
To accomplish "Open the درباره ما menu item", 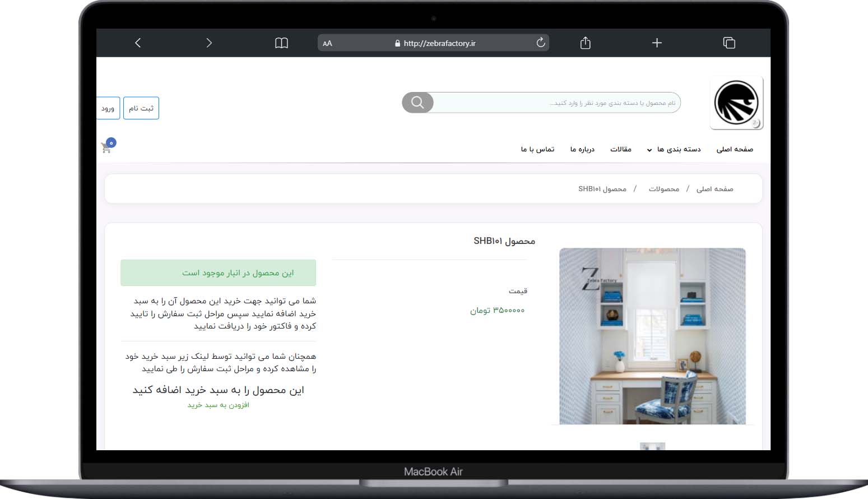I will (x=582, y=149).
